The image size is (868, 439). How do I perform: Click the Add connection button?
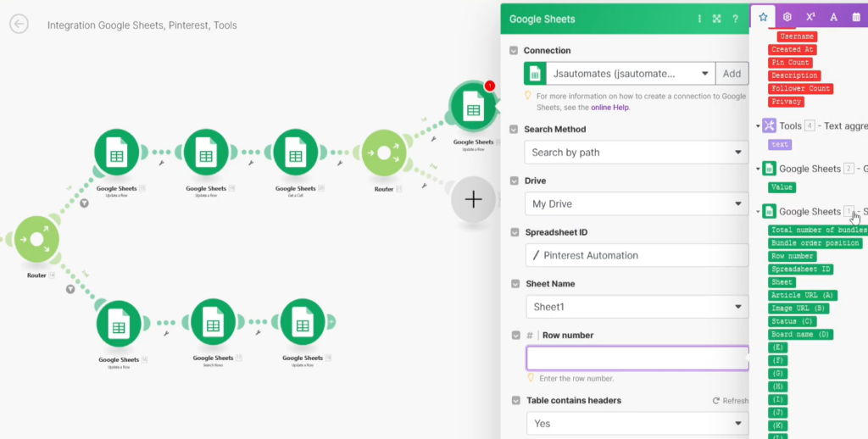pos(732,73)
